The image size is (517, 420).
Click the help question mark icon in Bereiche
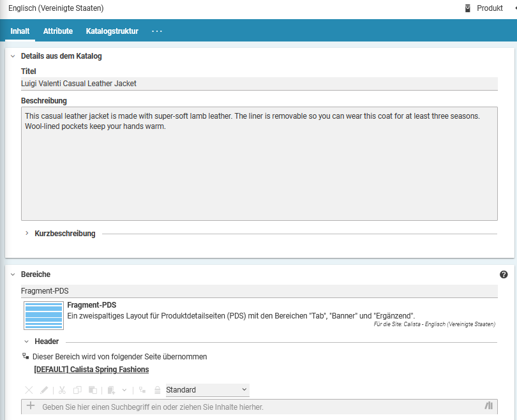(504, 274)
